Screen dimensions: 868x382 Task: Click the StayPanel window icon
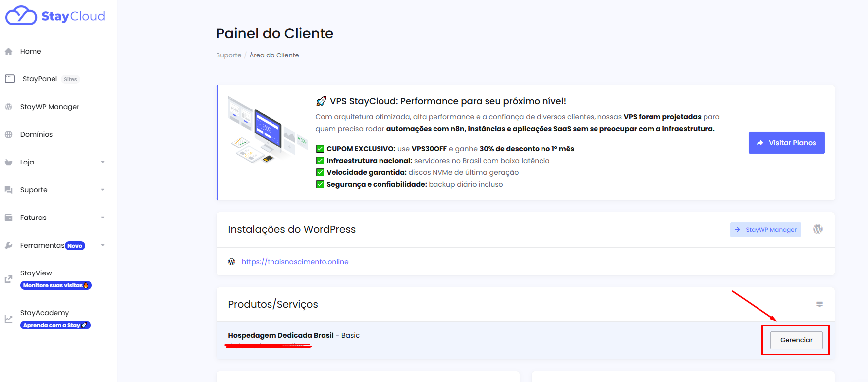tap(10, 79)
